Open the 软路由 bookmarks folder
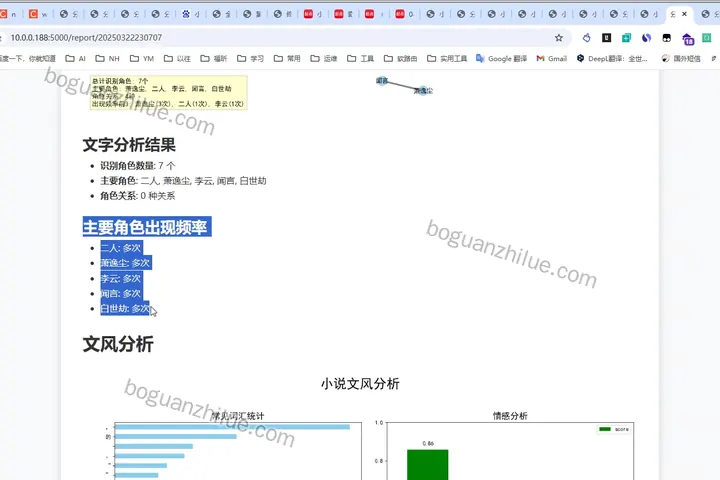 (x=400, y=58)
